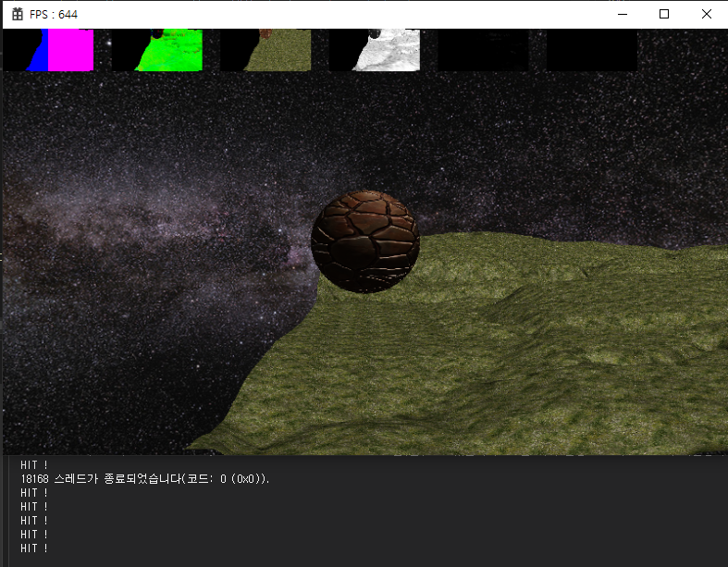728x567 pixels.
Task: Select the sixth all-black buffer thumbnail
Action: tap(592, 50)
